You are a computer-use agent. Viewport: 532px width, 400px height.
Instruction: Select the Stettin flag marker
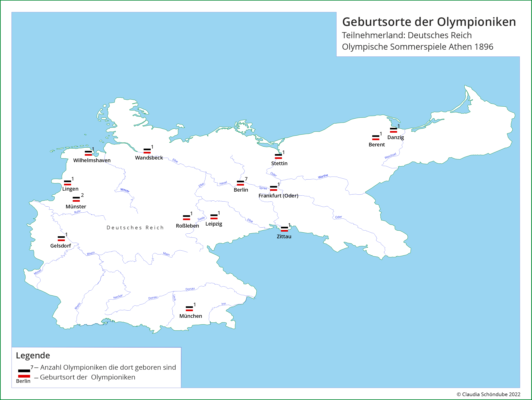(278, 156)
